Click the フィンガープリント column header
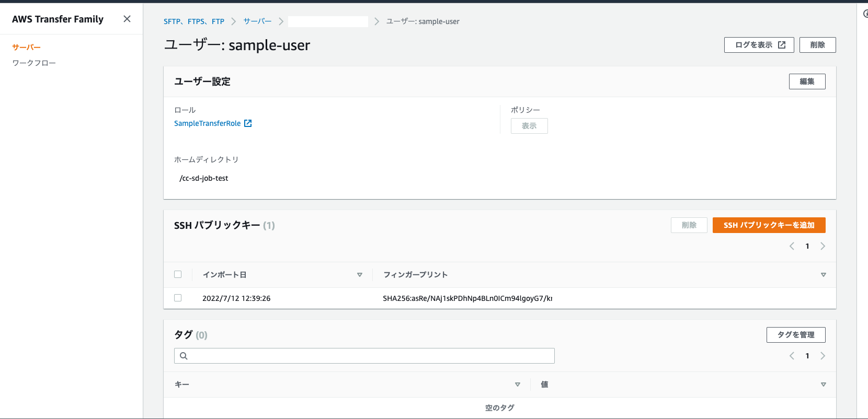868x419 pixels. [415, 275]
